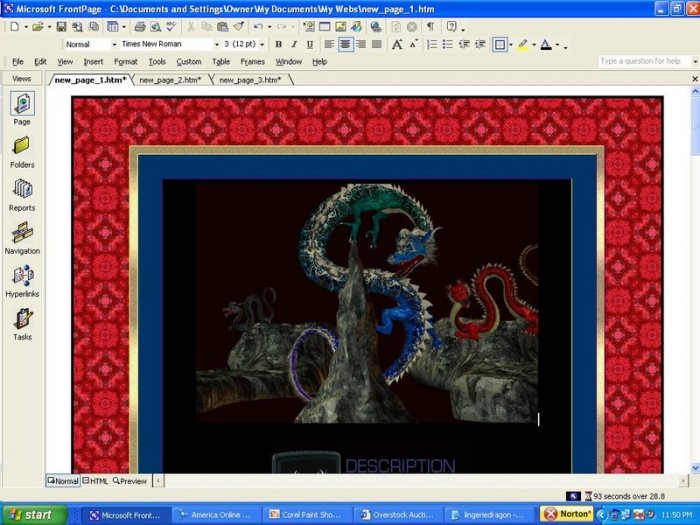Expand the New Page dropdown arrow
Viewport: 700px width, 525px height.
(26, 27)
